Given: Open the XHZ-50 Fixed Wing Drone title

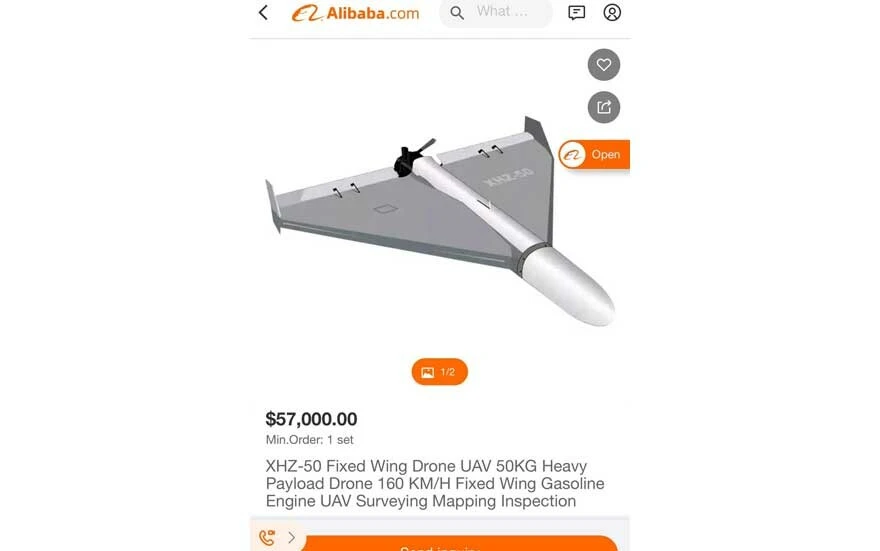Looking at the screenshot, I should [x=435, y=483].
